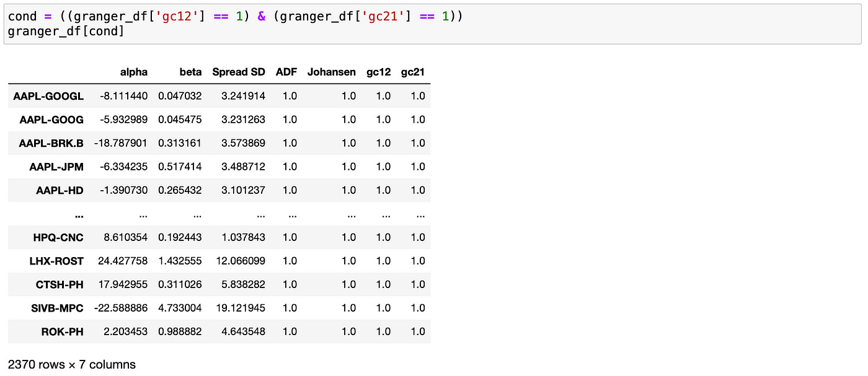
Task: Click beta value 4.733004
Action: 180,308
